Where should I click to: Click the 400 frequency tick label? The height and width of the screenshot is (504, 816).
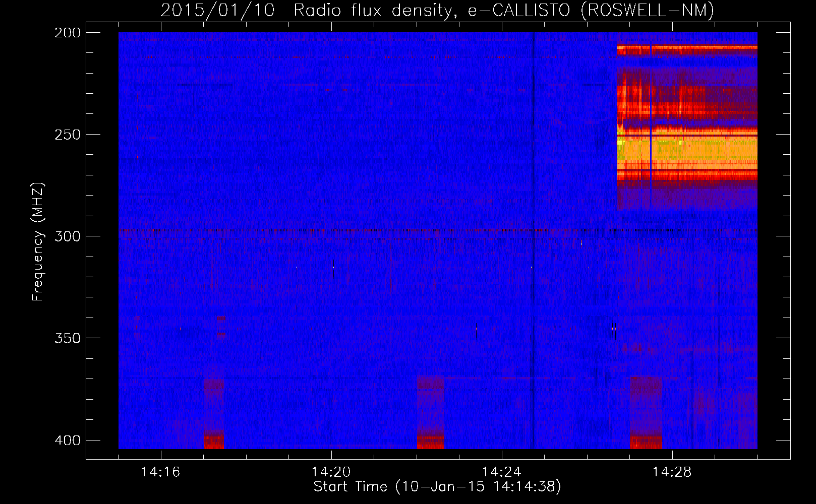(x=68, y=440)
